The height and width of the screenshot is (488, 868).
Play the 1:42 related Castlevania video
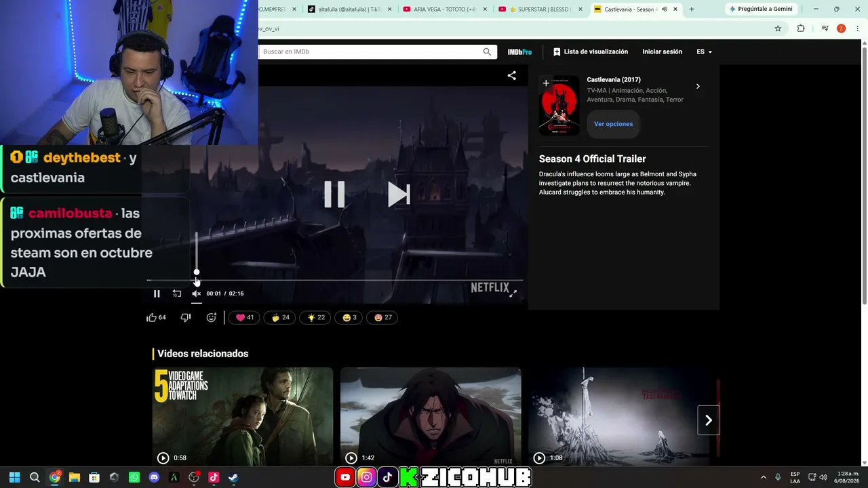pos(431,417)
